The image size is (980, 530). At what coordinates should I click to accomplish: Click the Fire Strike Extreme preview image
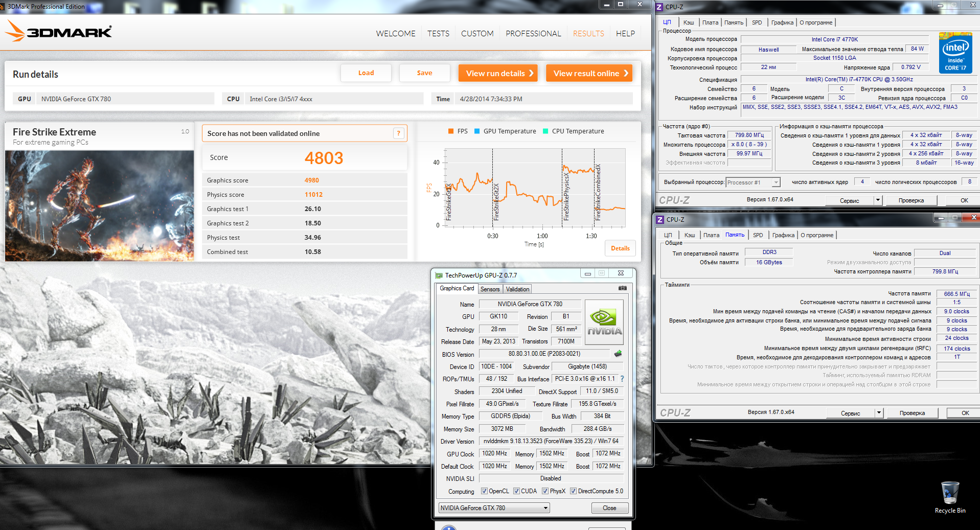[99, 205]
